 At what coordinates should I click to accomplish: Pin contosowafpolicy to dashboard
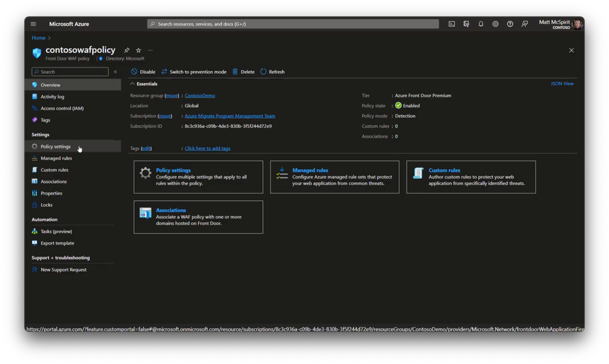click(x=127, y=50)
